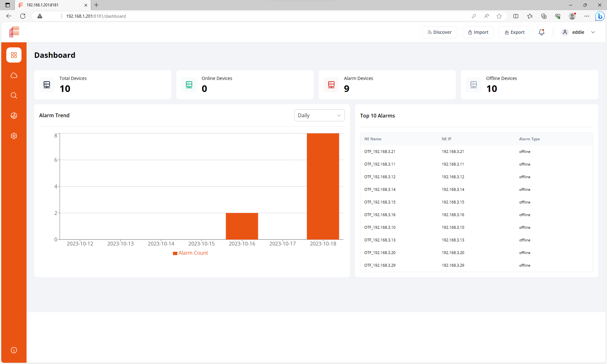This screenshot has height=364, width=607.
Task: Click the info icon at sidebar bottom
Action: click(x=14, y=350)
